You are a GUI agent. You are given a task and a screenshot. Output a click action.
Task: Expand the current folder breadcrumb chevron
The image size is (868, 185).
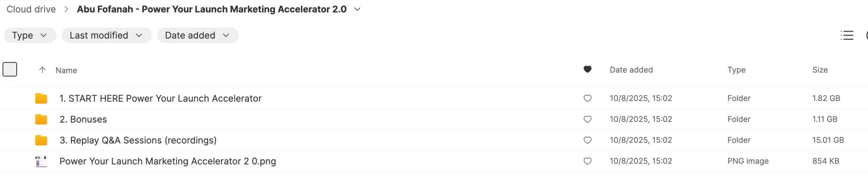pos(357,9)
